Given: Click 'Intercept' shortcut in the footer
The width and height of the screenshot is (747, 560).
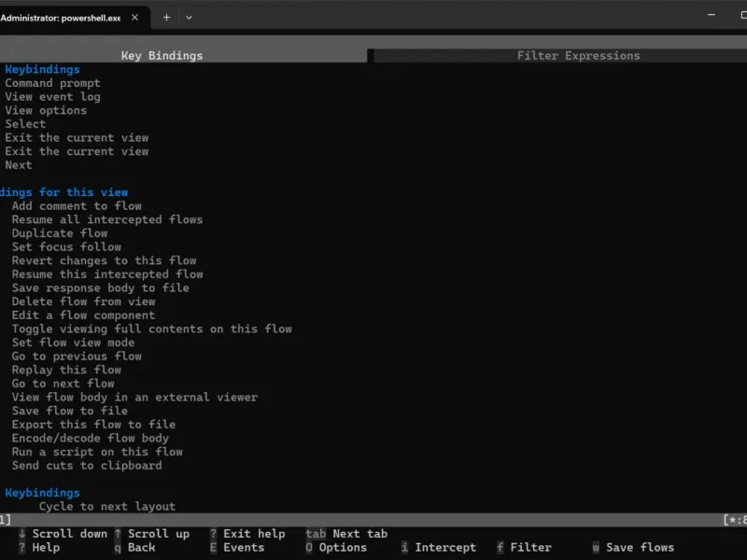Looking at the screenshot, I should click(445, 548).
